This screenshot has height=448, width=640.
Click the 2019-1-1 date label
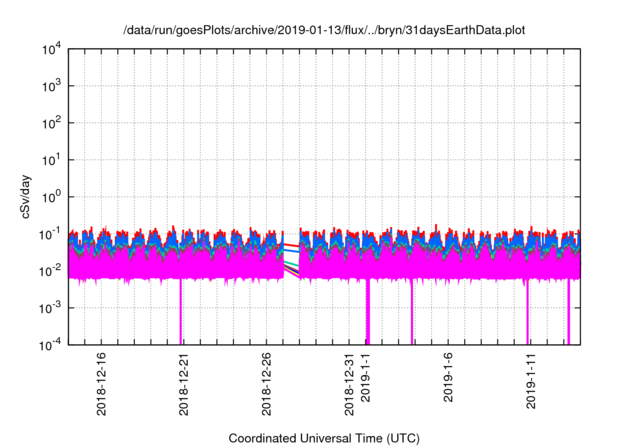[x=366, y=377]
